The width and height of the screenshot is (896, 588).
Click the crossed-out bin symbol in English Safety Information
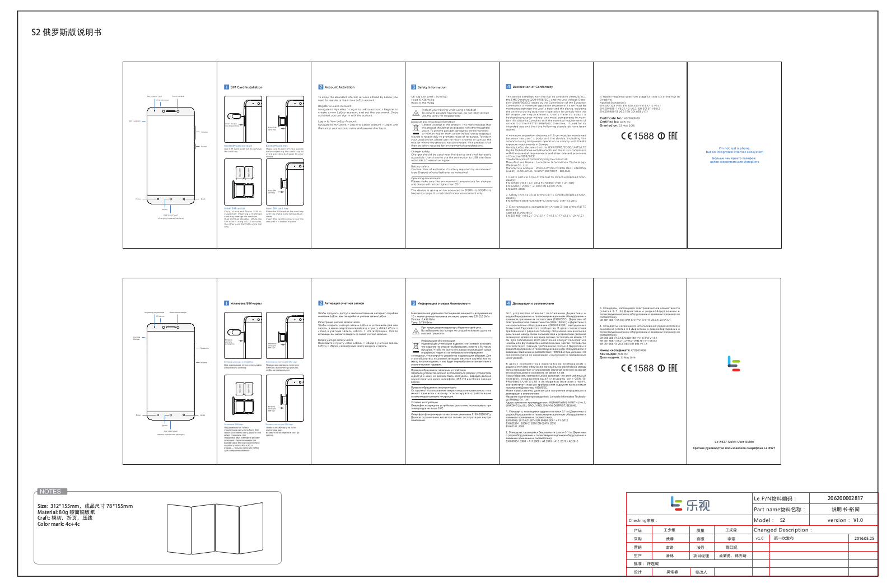tap(416, 128)
